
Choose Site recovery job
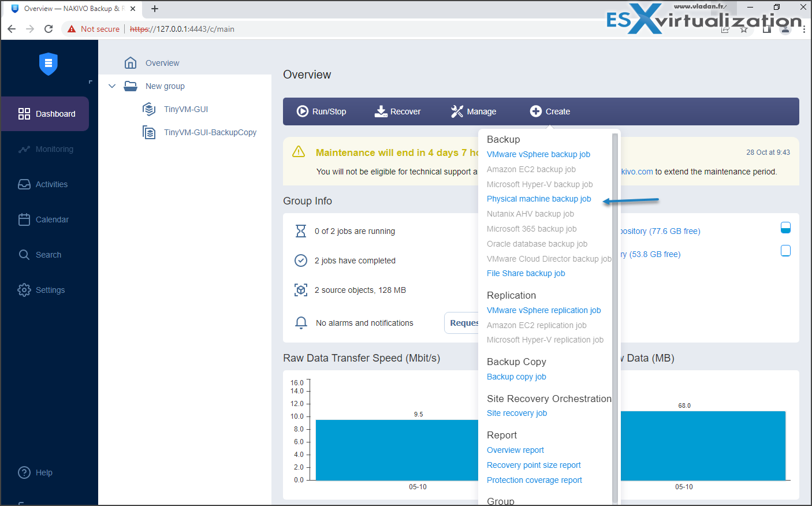click(517, 413)
